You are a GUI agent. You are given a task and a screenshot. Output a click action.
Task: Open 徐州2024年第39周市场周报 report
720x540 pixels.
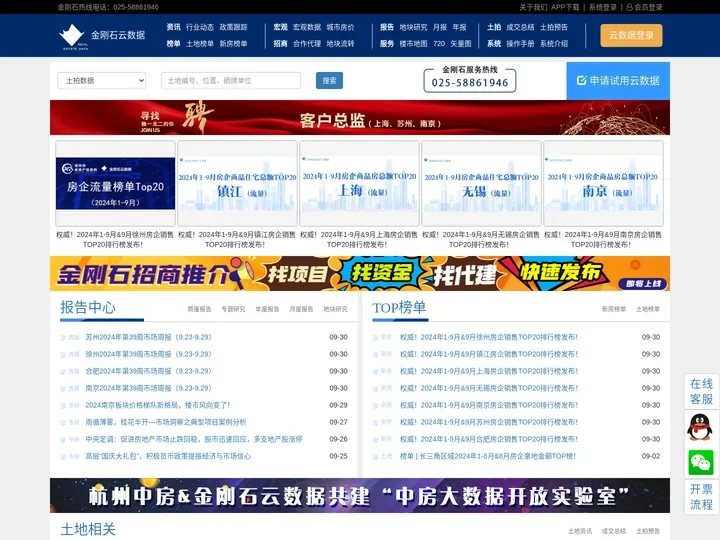[148, 354]
